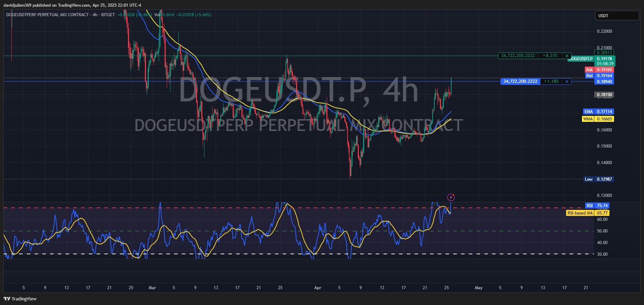
Task: Click the RSI-based MA label 65.77
Action: coord(602,213)
